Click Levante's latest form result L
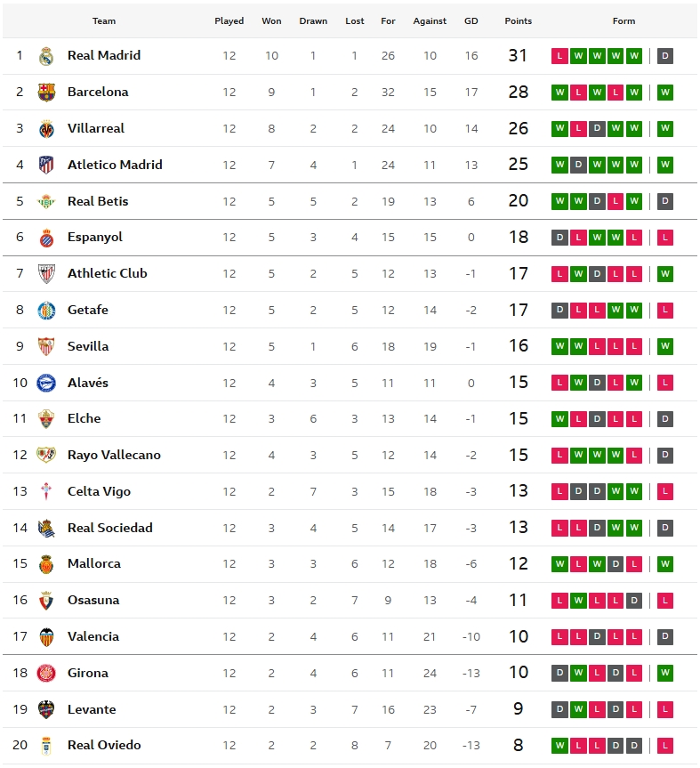Image resolution: width=700 pixels, height=768 pixels. click(665, 709)
